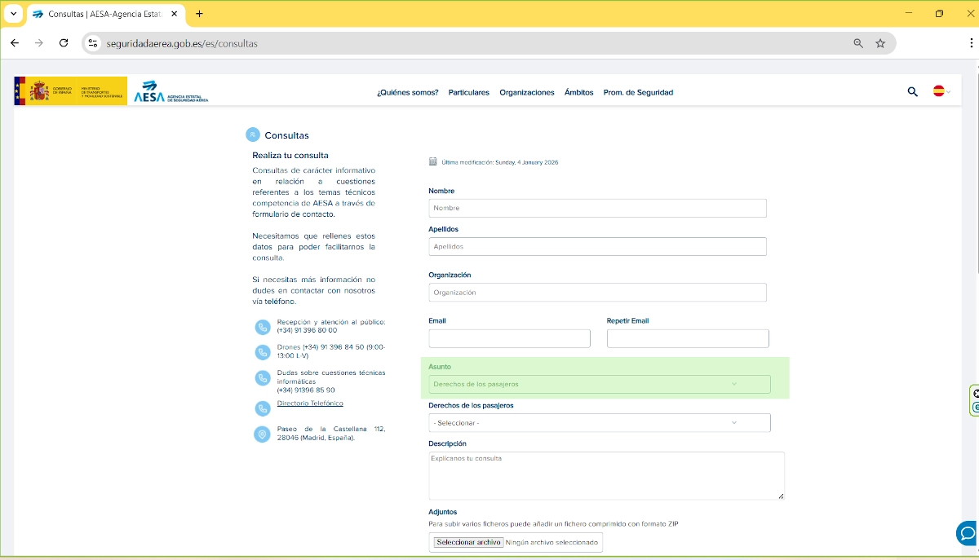Open the ¿Quiénes somos? menu

(407, 93)
